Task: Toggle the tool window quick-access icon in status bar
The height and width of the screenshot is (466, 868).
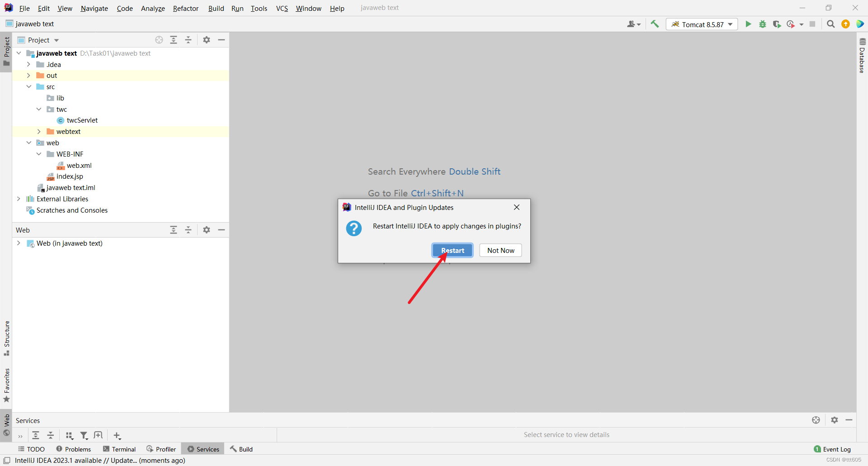Action: pos(7,461)
